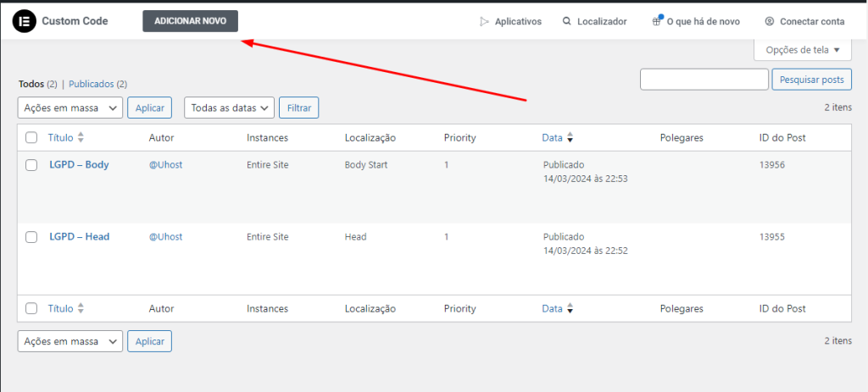Click the Elementor logo icon
868x392 pixels.
click(x=24, y=21)
